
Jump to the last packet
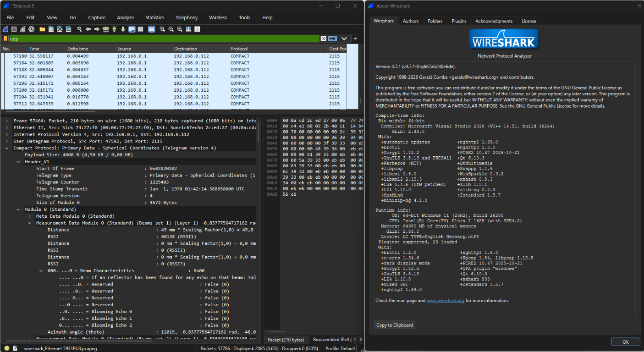pos(123,29)
